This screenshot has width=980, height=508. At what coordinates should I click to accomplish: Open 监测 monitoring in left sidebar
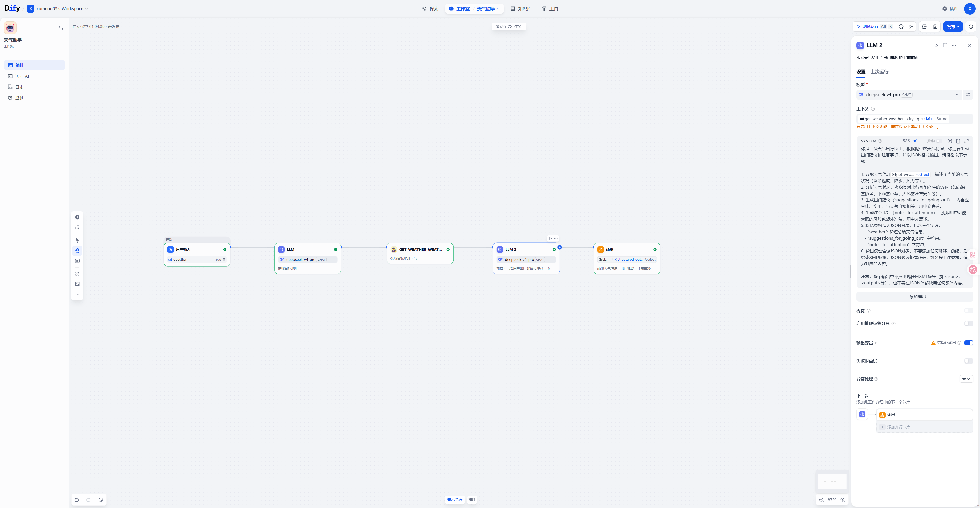click(34, 98)
